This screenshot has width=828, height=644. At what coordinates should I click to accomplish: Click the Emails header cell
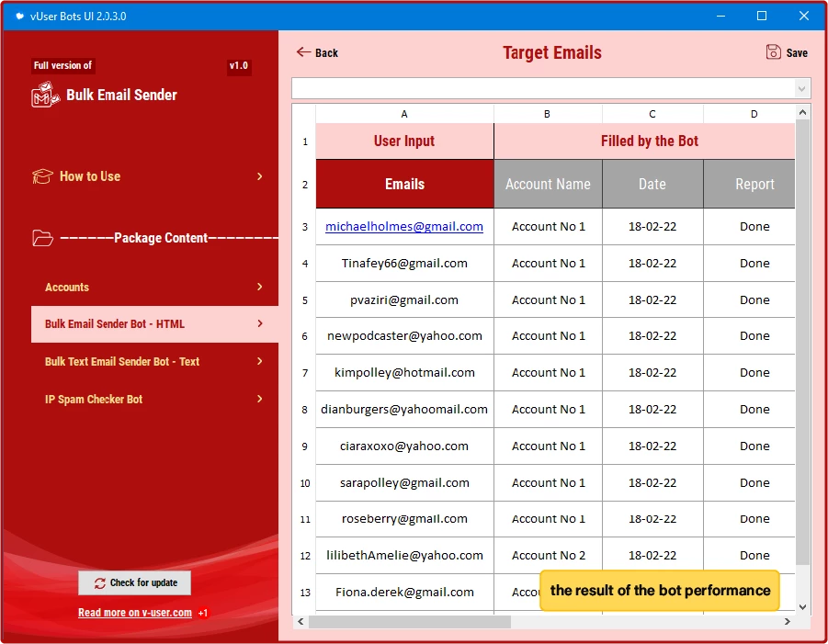click(404, 185)
